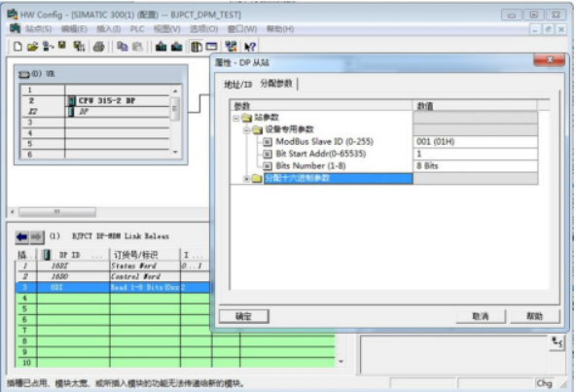Screen dimensions: 576x392
Task: Click the blue back arrow navigation icon
Action: [x=22, y=237]
